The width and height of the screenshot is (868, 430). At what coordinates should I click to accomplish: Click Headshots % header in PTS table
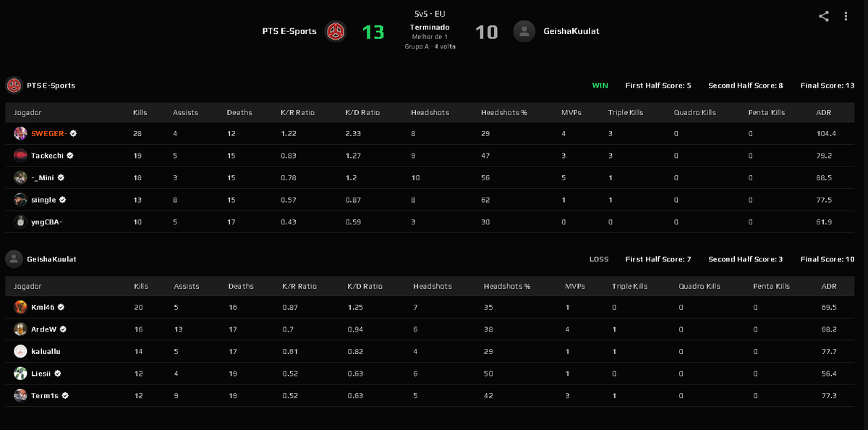(504, 113)
